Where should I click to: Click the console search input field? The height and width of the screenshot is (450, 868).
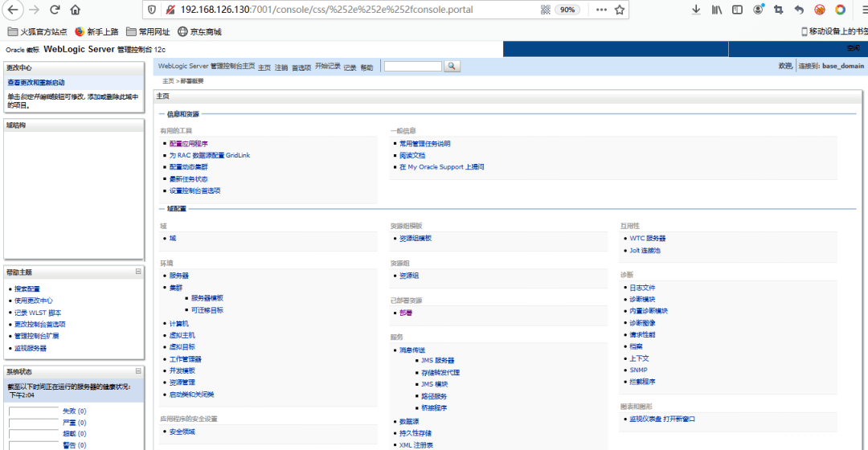click(x=413, y=67)
